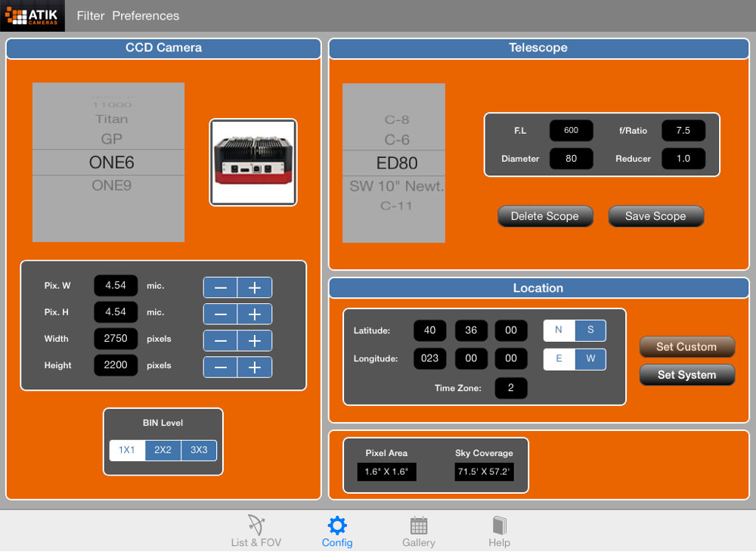The image size is (756, 552).
Task: Select the Config gear tab
Action: (x=337, y=531)
